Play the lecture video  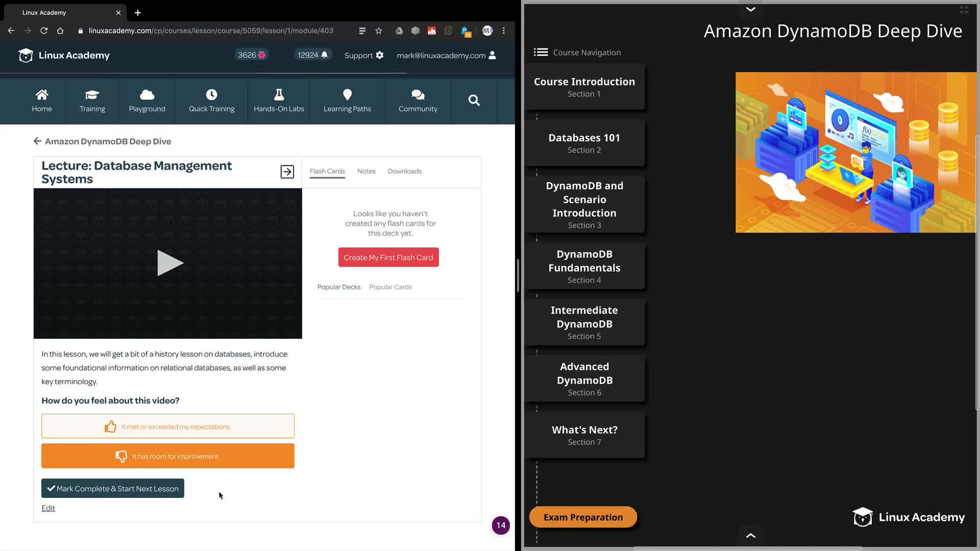pyautogui.click(x=169, y=263)
